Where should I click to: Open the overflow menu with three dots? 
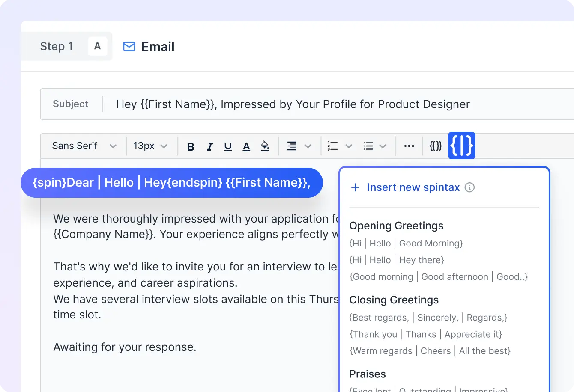[409, 146]
